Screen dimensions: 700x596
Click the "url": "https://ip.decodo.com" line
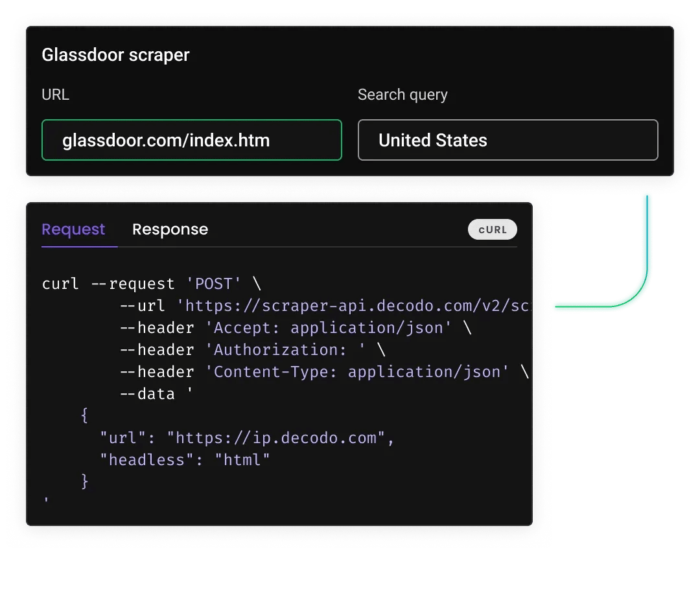[247, 438]
